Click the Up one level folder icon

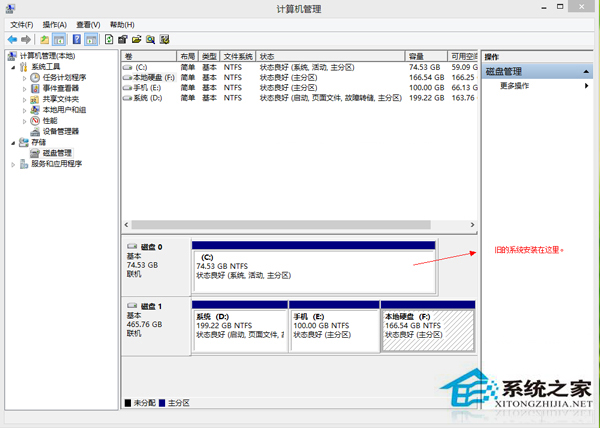point(44,39)
